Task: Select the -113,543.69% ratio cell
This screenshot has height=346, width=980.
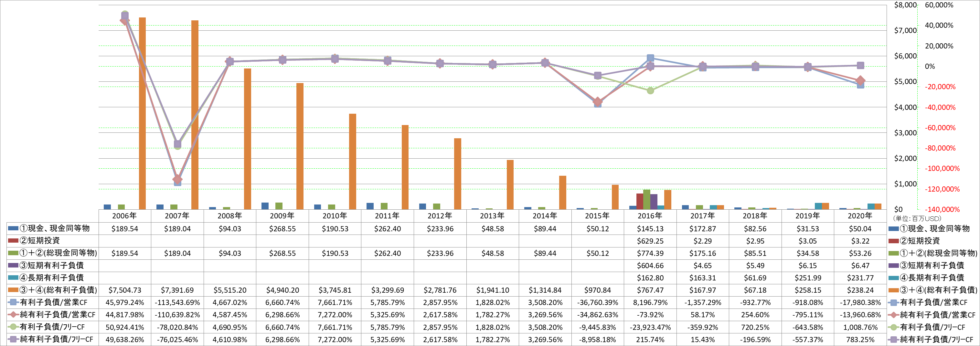Action: click(177, 303)
